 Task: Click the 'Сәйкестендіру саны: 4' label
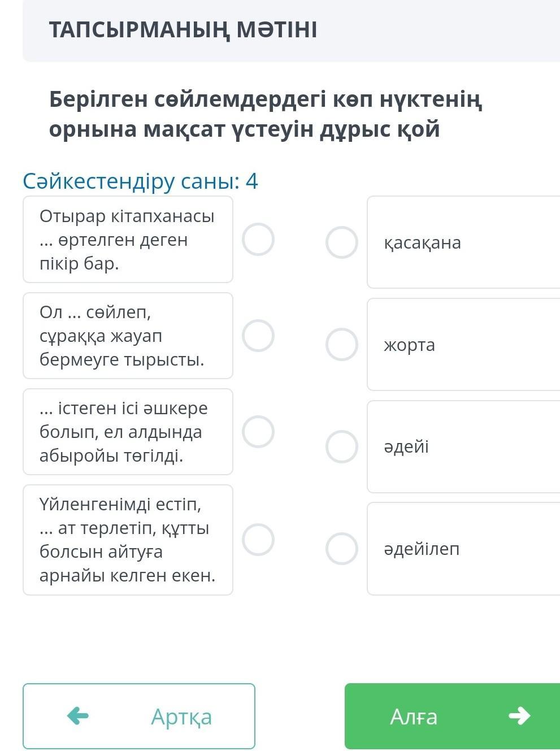pos(140,181)
